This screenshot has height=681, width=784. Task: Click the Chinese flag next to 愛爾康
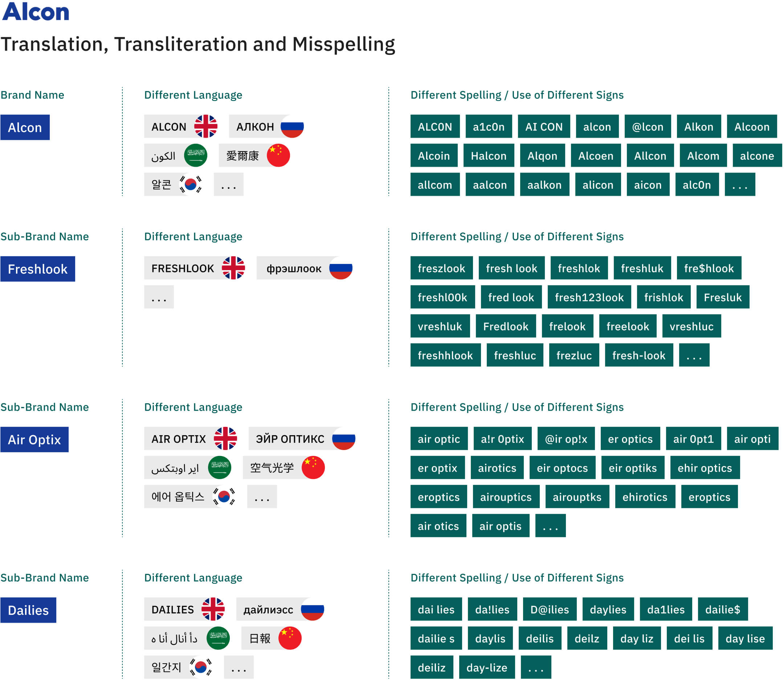(278, 155)
